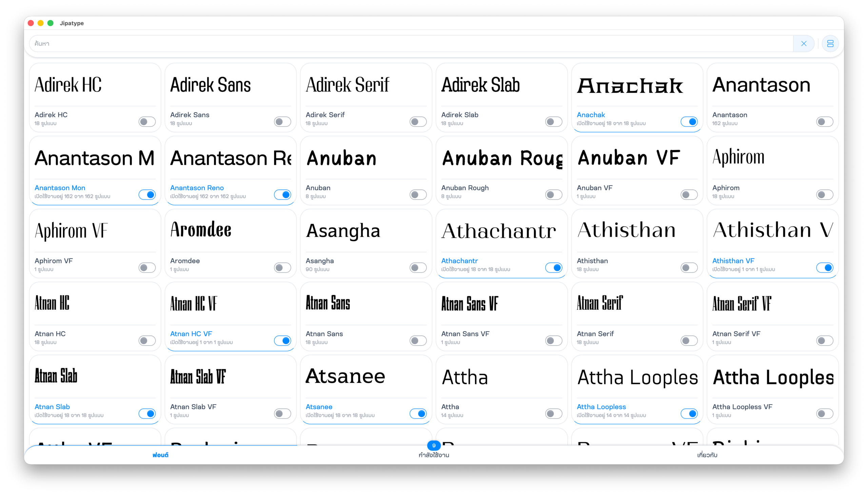
Task: Click the Attha Loopless font name
Action: click(601, 407)
